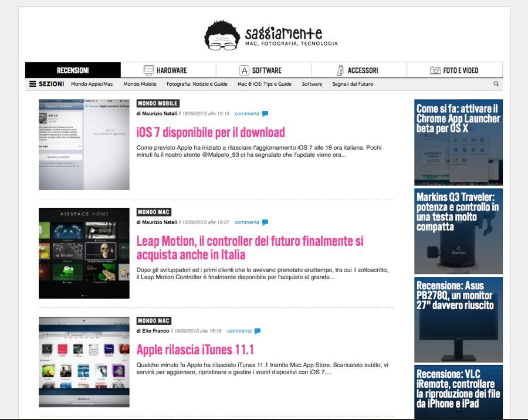This screenshot has width=528, height=420.
Task: Go to the Foto e Video tab
Action: tap(455, 70)
